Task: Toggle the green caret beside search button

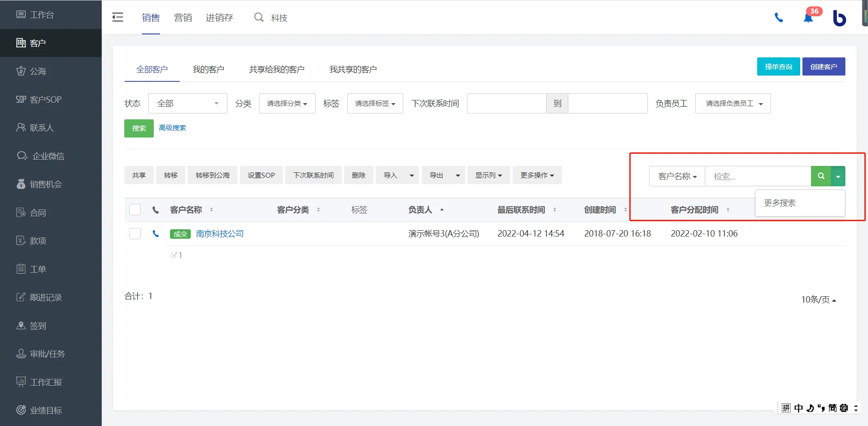Action: click(x=838, y=176)
